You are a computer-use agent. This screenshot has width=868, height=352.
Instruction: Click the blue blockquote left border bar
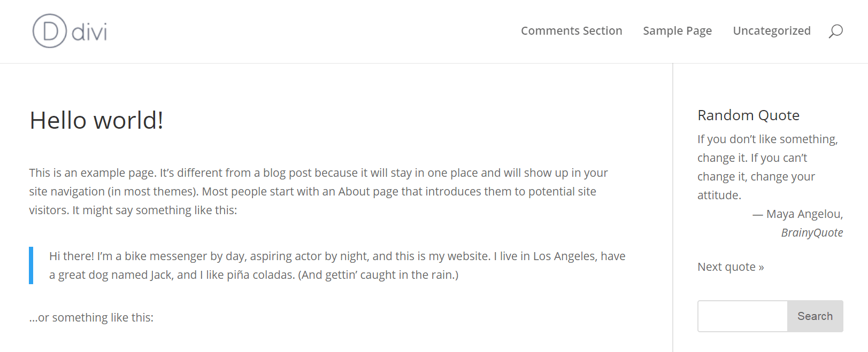31,265
